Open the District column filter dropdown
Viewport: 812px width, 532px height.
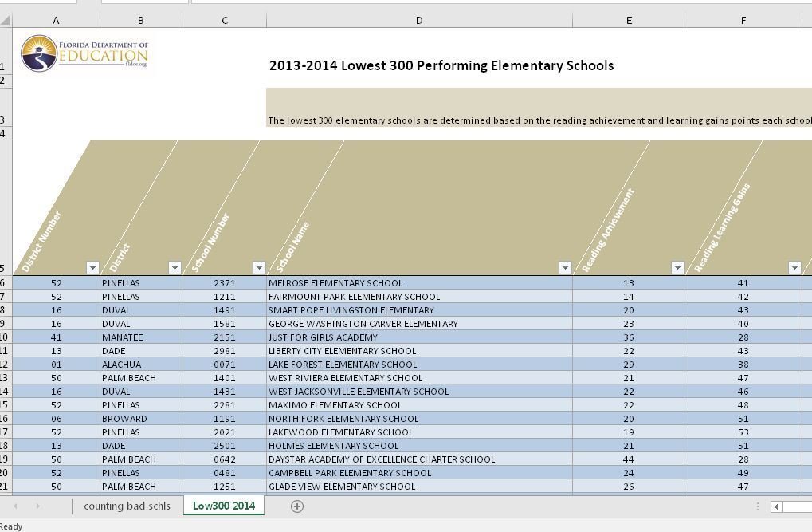pos(175,267)
